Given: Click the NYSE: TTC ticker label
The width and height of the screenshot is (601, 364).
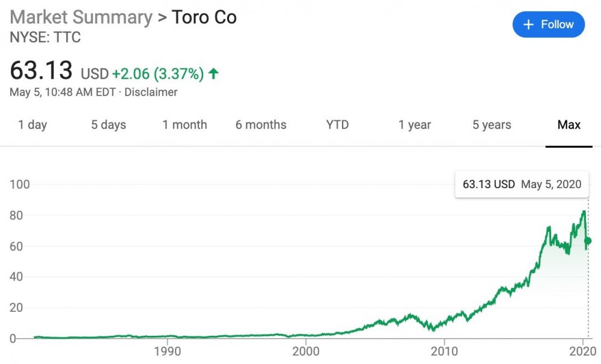Looking at the screenshot, I should pos(44,37).
